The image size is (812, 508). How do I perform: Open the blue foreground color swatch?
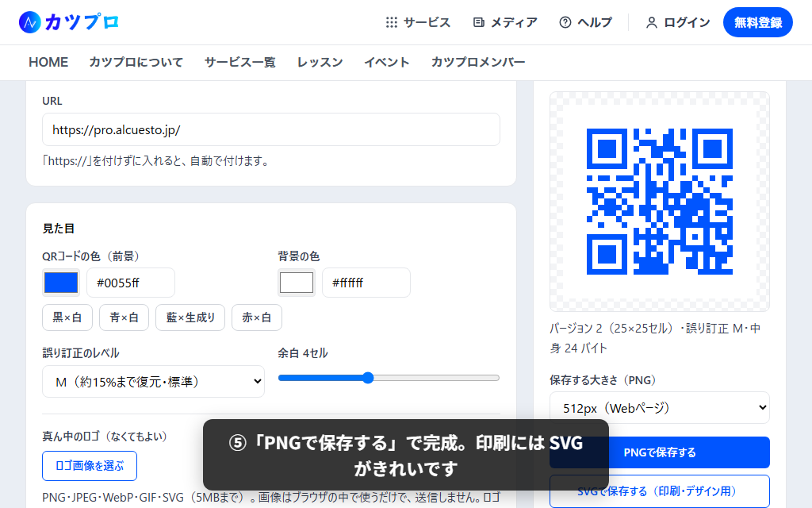coord(61,283)
